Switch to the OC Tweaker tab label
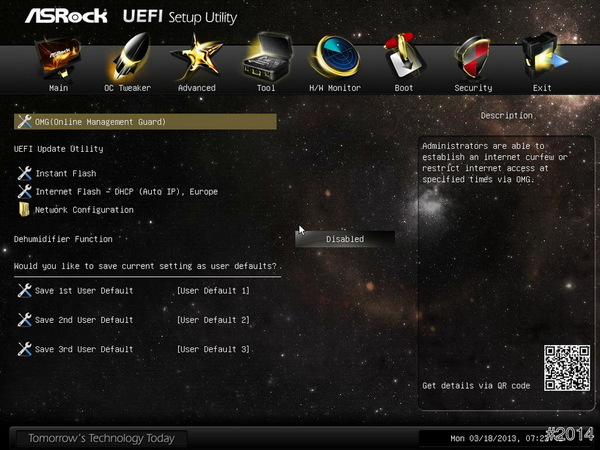The image size is (600, 450). pos(128,88)
